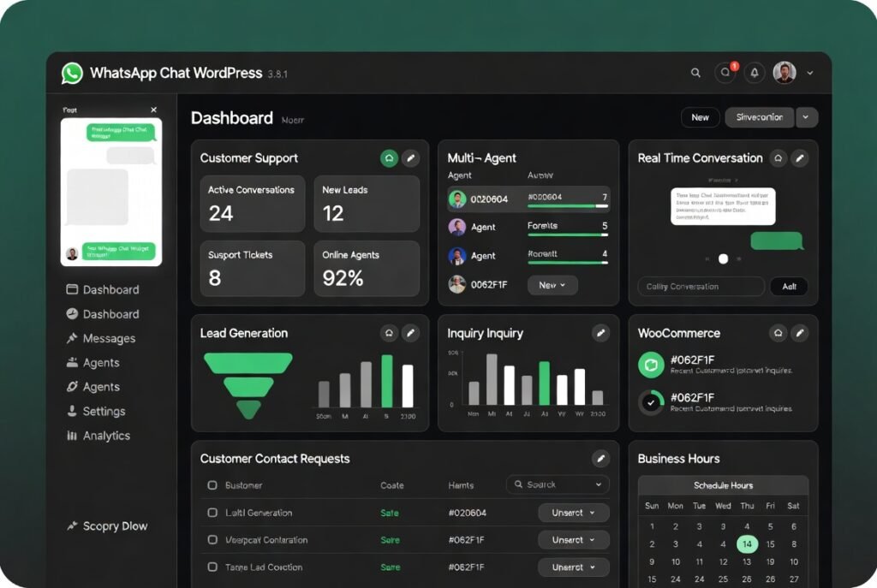The height and width of the screenshot is (588, 877).
Task: Click the Safe status in Laltl Generation row
Action: tap(390, 513)
